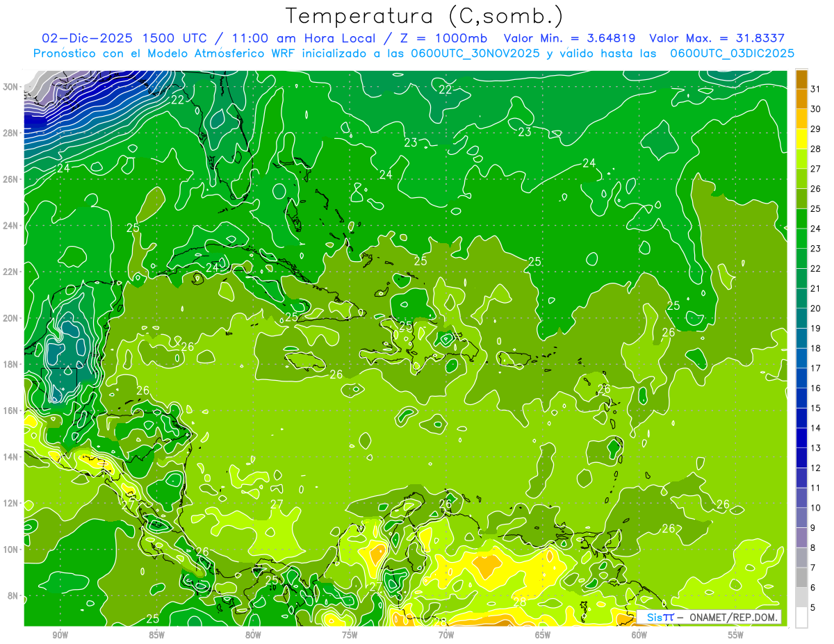Click the '14N' latitude axis label
Screen dimensions: 834x644
pos(11,456)
